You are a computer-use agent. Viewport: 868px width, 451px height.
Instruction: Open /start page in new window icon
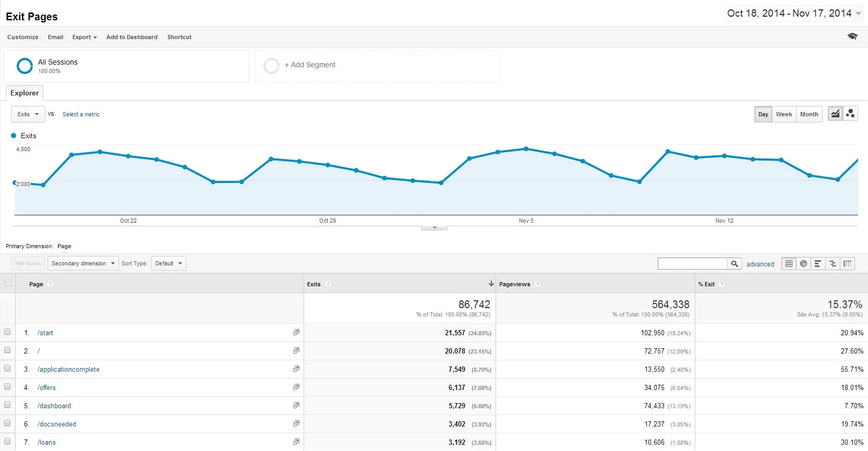(x=296, y=332)
